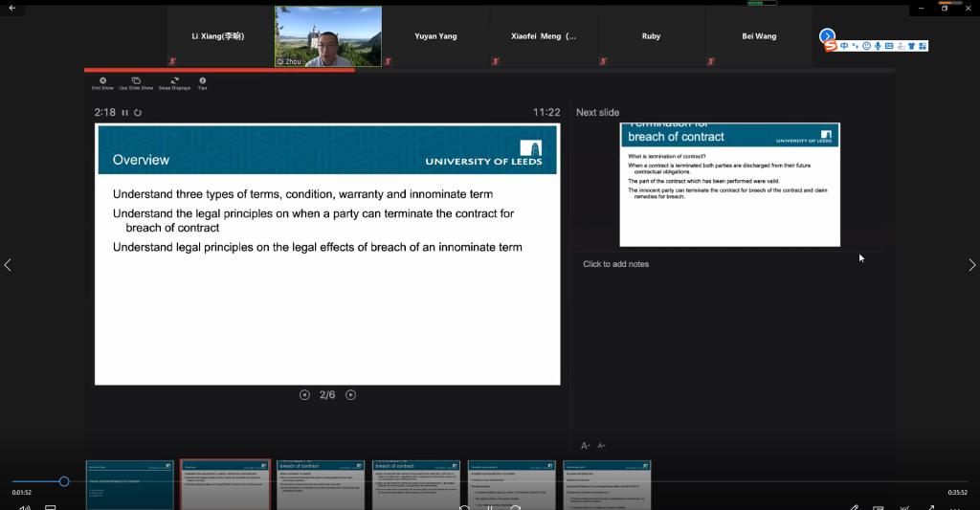Go back using top-left arrow
Screen dimensions: 980x510
click(x=11, y=8)
